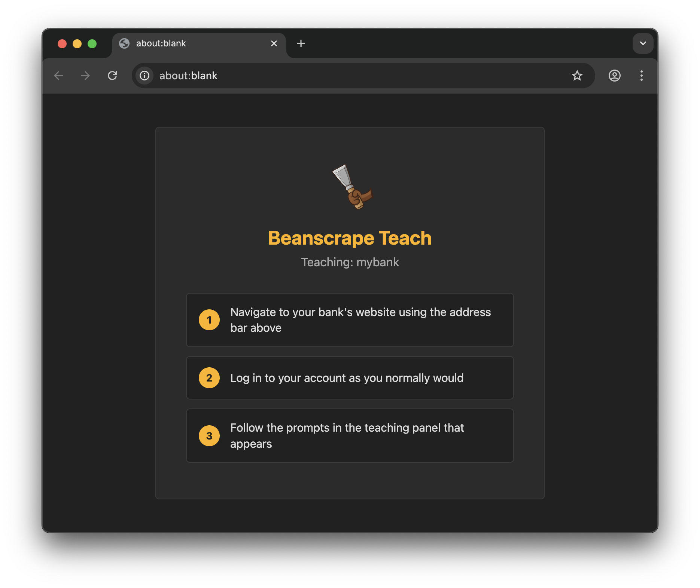The width and height of the screenshot is (700, 588).
Task: Click the forward navigation arrow
Action: (85, 76)
